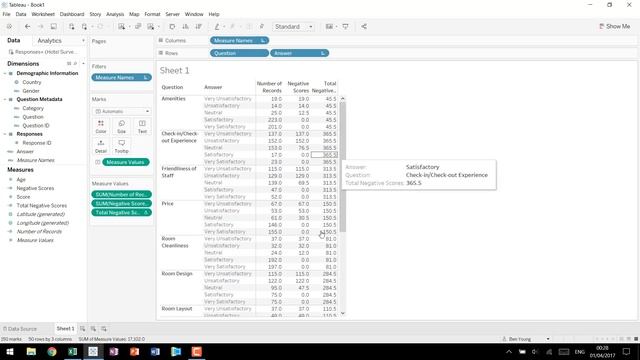Click the Question pill on Rows

coord(239,53)
